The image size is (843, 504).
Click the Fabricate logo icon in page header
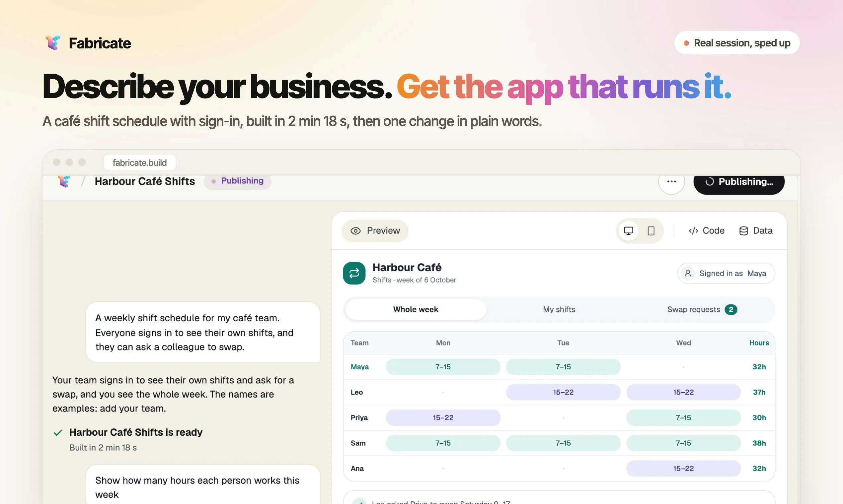(53, 43)
